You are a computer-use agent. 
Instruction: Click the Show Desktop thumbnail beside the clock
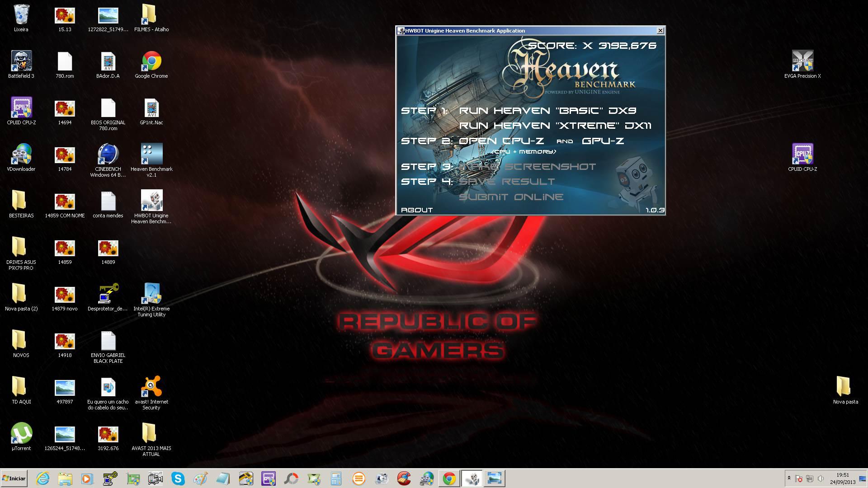tap(863, 479)
